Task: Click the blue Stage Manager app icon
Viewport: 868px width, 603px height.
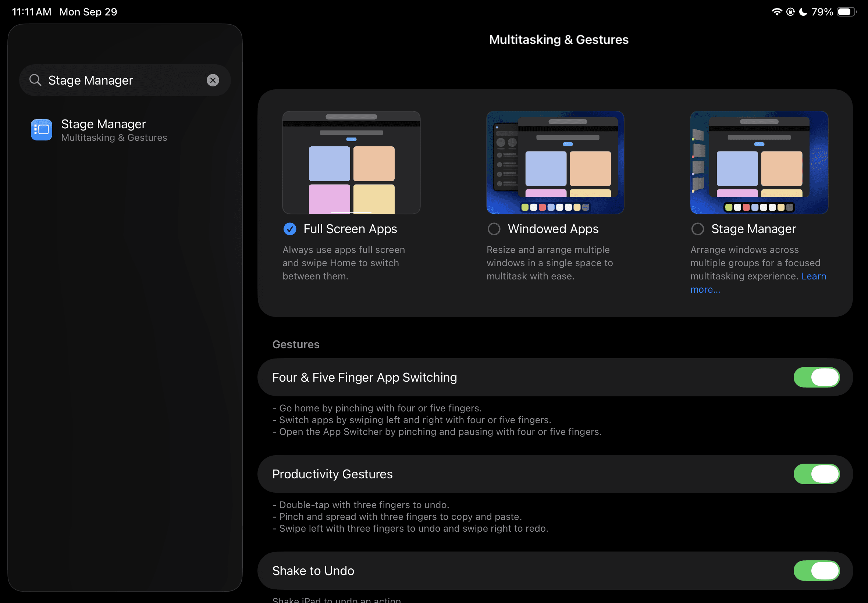Action: pos(42,130)
